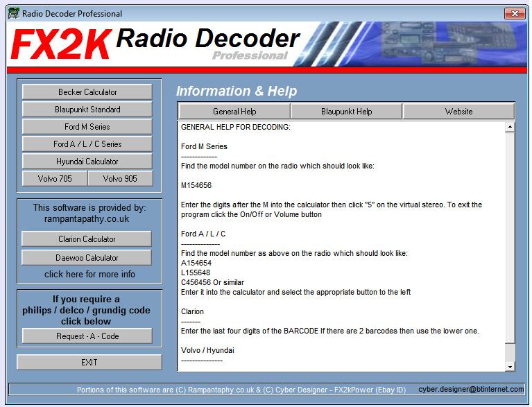Screen dimensions: 532x407
Task: Click the help text scrollbar down arrow
Action: click(x=510, y=366)
